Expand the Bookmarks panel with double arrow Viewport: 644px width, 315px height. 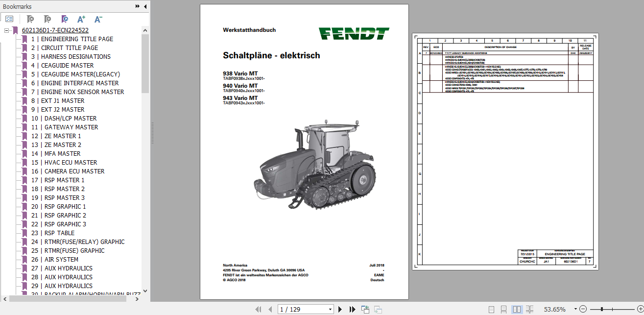click(x=138, y=6)
